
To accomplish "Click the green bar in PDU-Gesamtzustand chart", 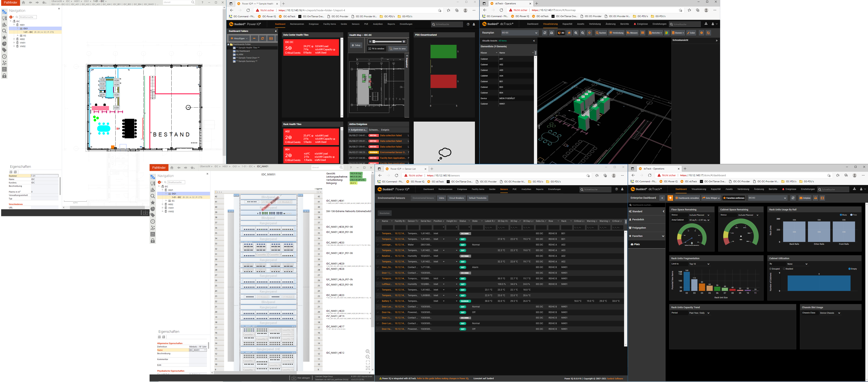I will pos(443,51).
